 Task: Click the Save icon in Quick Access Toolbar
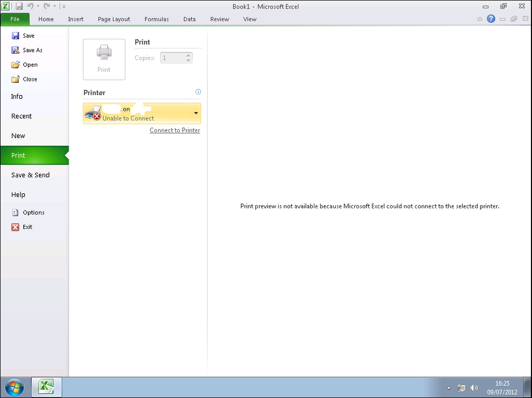point(19,6)
